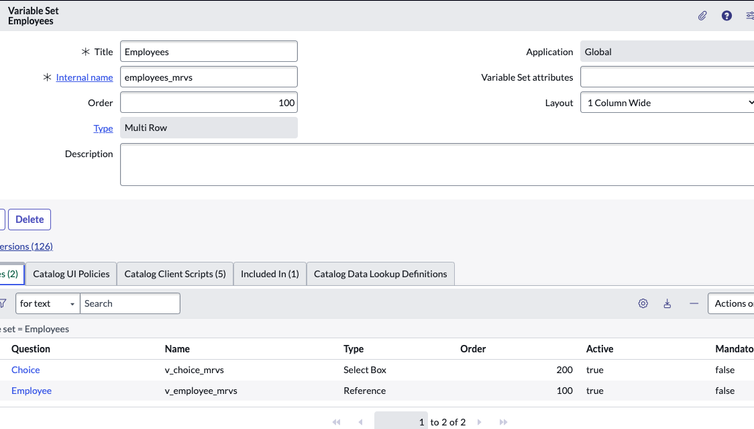Go to first page arrow
This screenshot has width=754, height=429.
[x=336, y=422]
